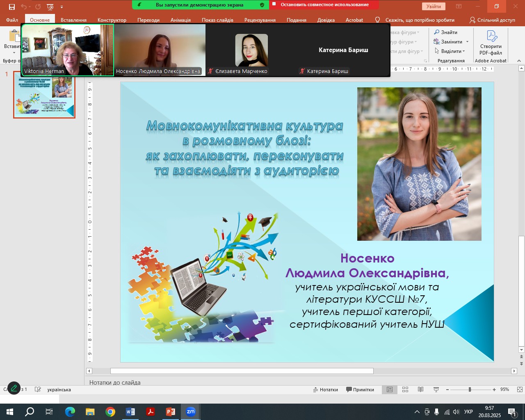The height and width of the screenshot is (420, 525).
Task: Click Замінити replace tool
Action: (x=448, y=41)
